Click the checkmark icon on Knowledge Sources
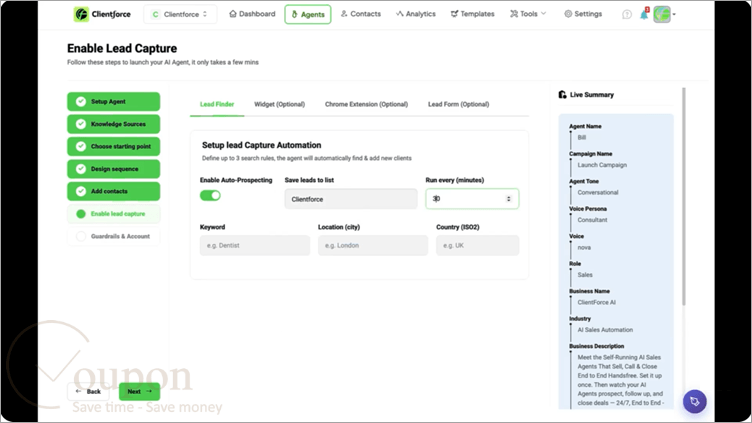Viewport: 752px width, 423px height. coord(81,124)
